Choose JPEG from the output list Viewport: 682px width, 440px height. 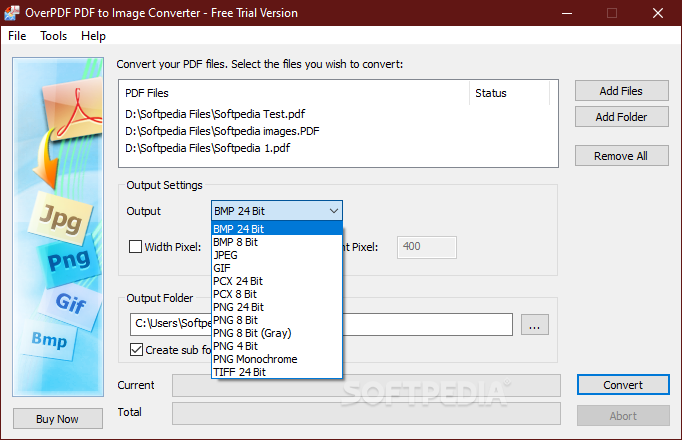(x=277, y=255)
